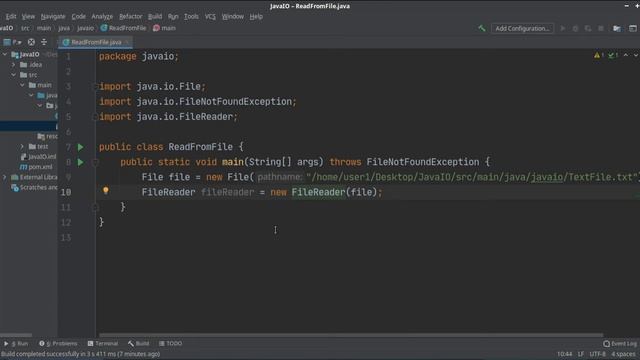Open the Help menu
Screen dimensions: 640x360
[x=256, y=16]
